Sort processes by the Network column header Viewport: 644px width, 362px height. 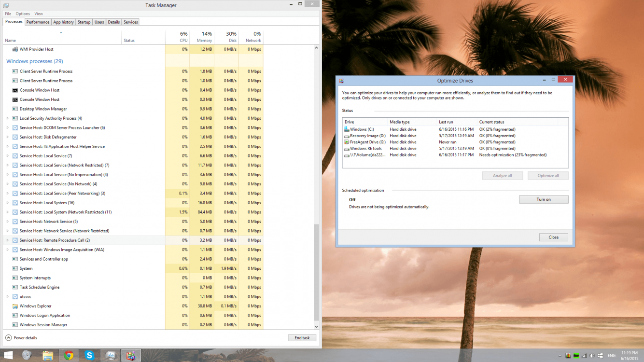click(251, 37)
